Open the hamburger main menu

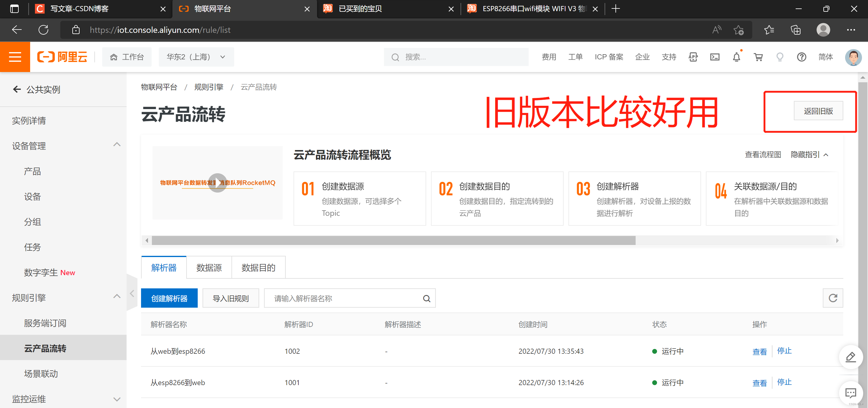pos(15,57)
